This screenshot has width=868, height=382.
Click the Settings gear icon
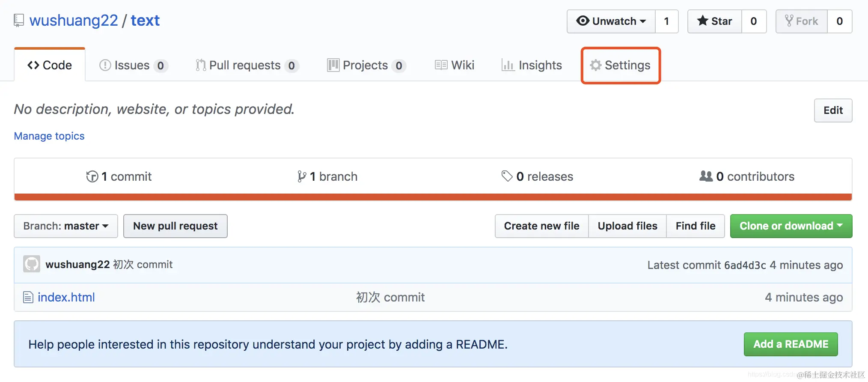point(596,65)
